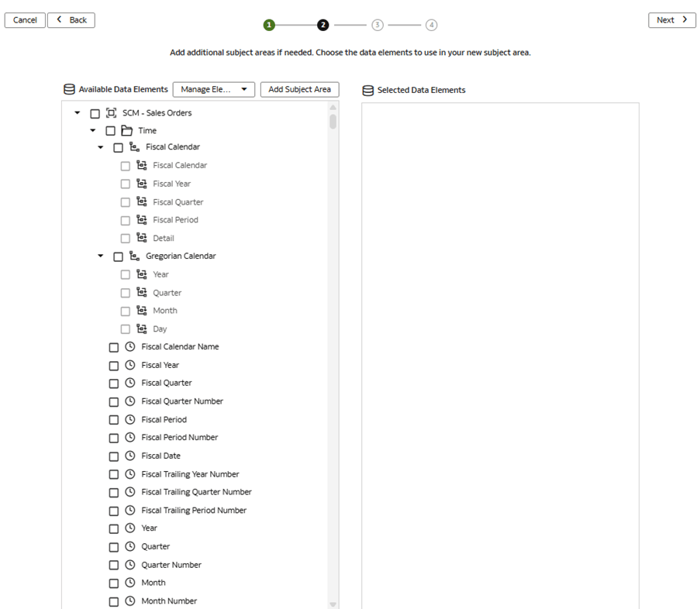Click the database icon near Available Data Elements
Image resolution: width=700 pixels, height=609 pixels.
click(x=69, y=89)
